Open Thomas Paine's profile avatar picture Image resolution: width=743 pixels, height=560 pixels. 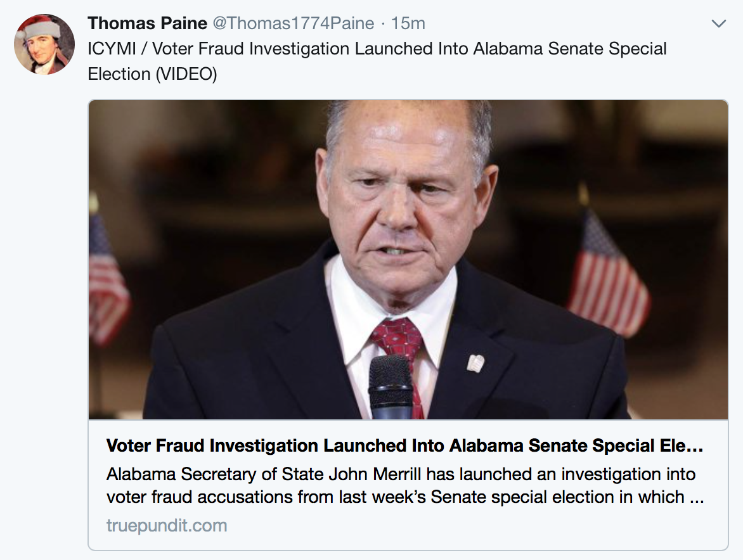[x=44, y=44]
